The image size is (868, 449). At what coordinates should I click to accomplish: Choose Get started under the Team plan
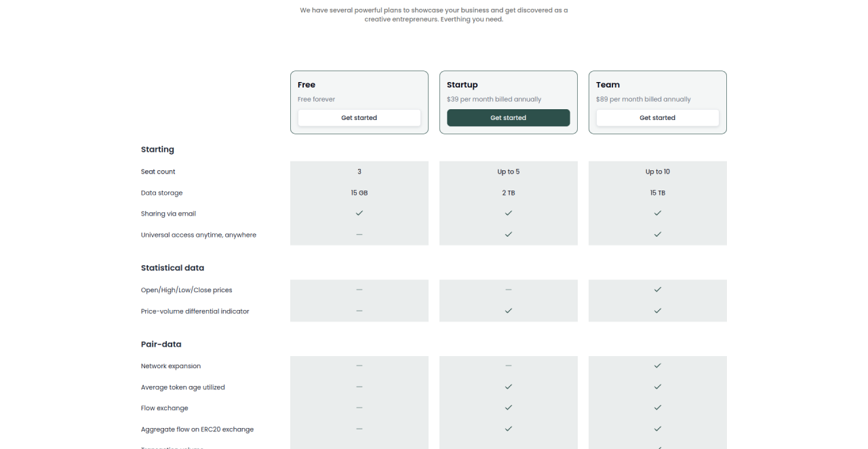[x=657, y=118]
